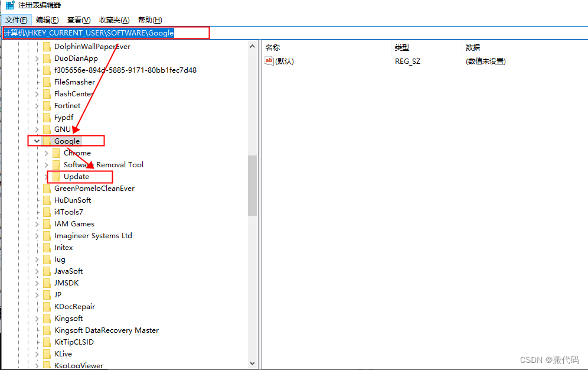Expand the Kingsoft key

pos(37,319)
